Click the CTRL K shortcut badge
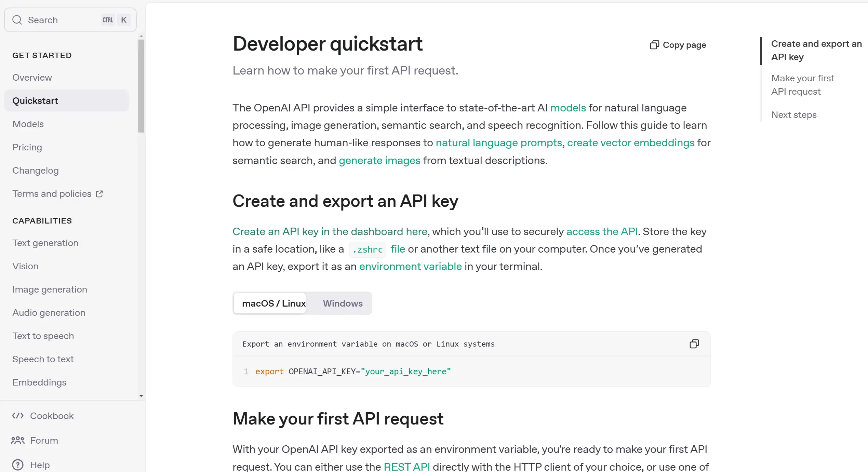The height and width of the screenshot is (472, 868). click(116, 20)
